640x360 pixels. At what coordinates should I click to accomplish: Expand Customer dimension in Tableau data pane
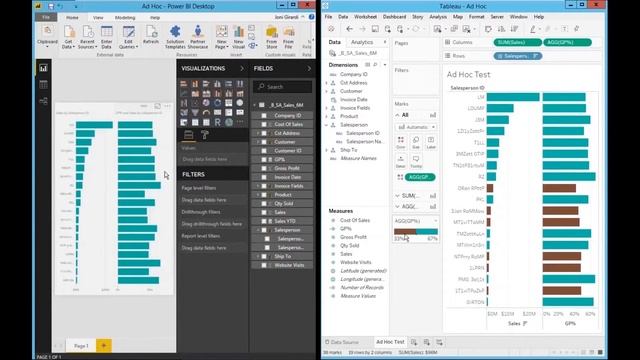click(327, 91)
